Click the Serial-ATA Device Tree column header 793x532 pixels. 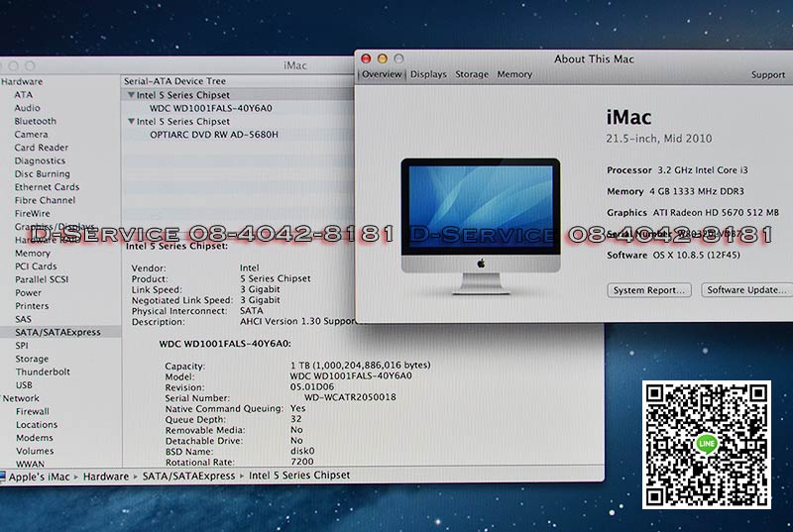click(175, 81)
